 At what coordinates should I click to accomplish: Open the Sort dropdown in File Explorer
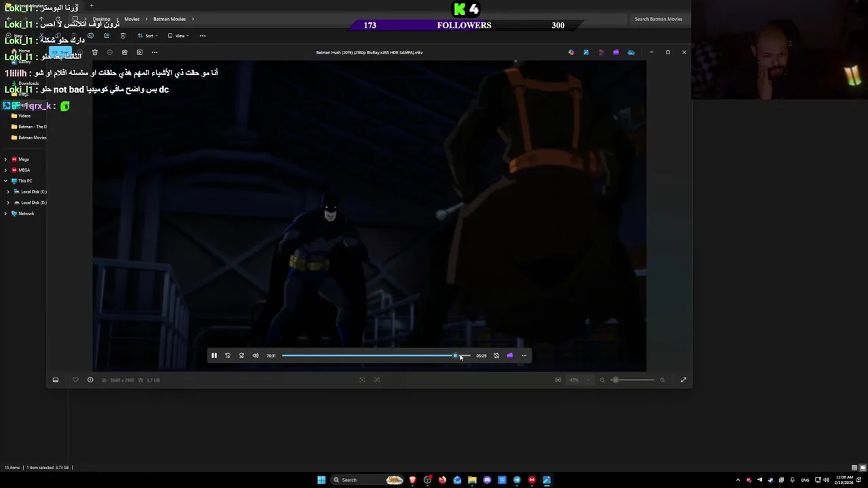(148, 36)
